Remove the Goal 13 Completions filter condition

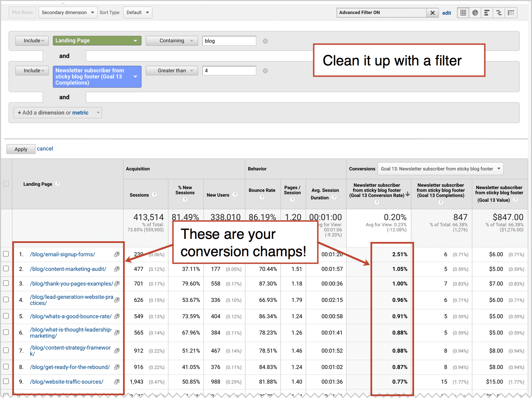pyautogui.click(x=265, y=71)
